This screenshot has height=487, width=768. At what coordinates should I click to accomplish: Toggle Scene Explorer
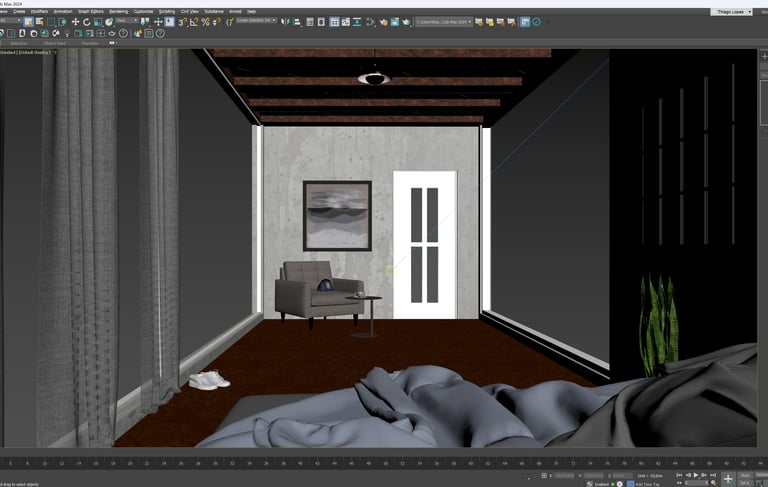point(310,22)
